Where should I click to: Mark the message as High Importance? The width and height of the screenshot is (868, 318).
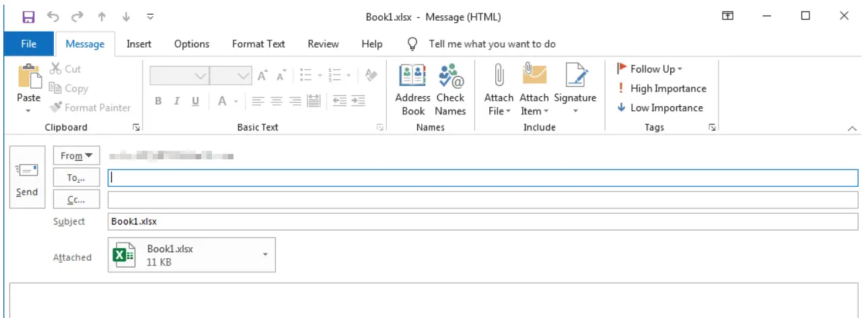click(x=661, y=88)
